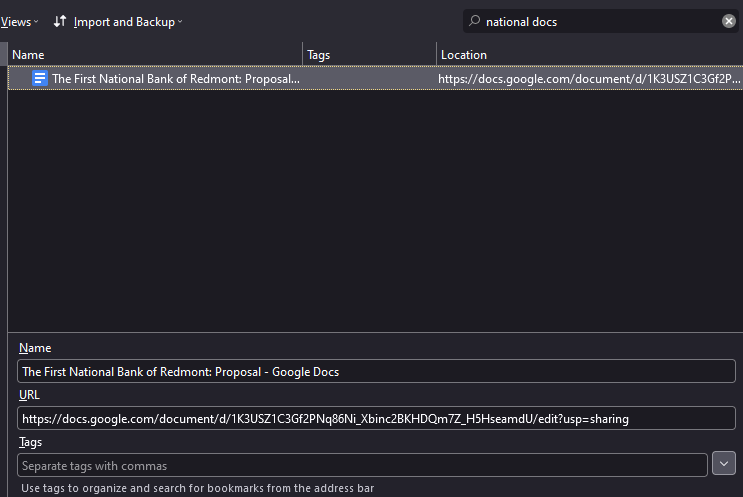Click in the bookmark Name text field

point(376,371)
